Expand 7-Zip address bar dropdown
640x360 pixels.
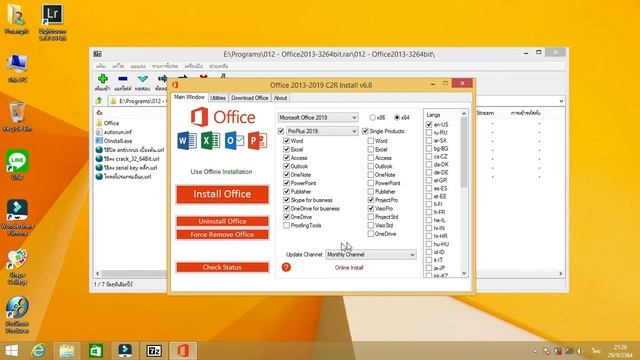561,101
